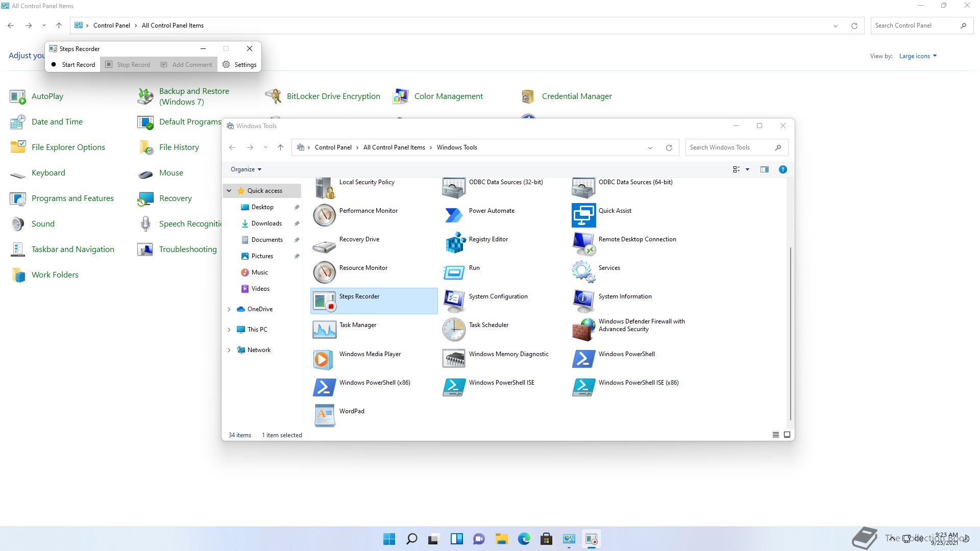Go up one level in Windows Tools
Screen dimensions: 980x551
(x=280, y=147)
